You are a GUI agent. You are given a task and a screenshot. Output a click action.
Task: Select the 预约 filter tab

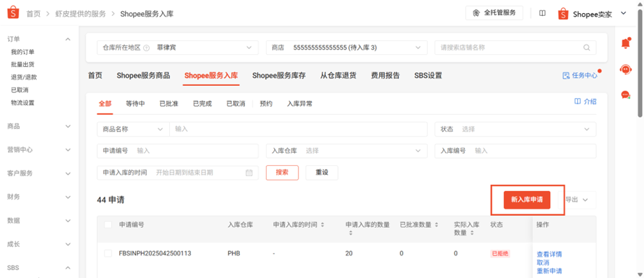pos(266,104)
